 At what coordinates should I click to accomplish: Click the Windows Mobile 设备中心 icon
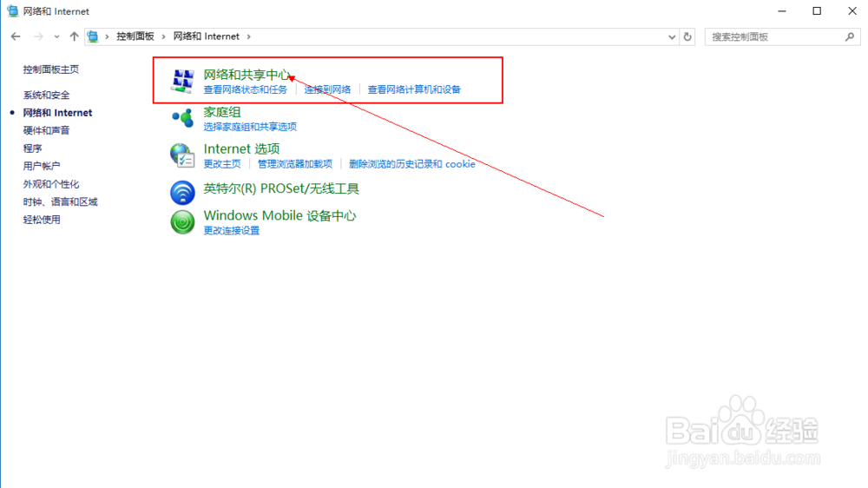pyautogui.click(x=182, y=222)
